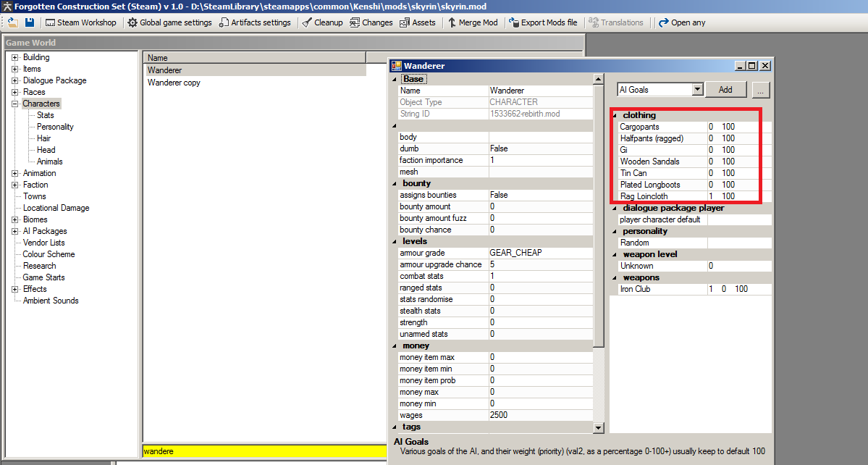Expand the Faction tree node
Image resolution: width=868 pixels, height=465 pixels.
coord(15,185)
